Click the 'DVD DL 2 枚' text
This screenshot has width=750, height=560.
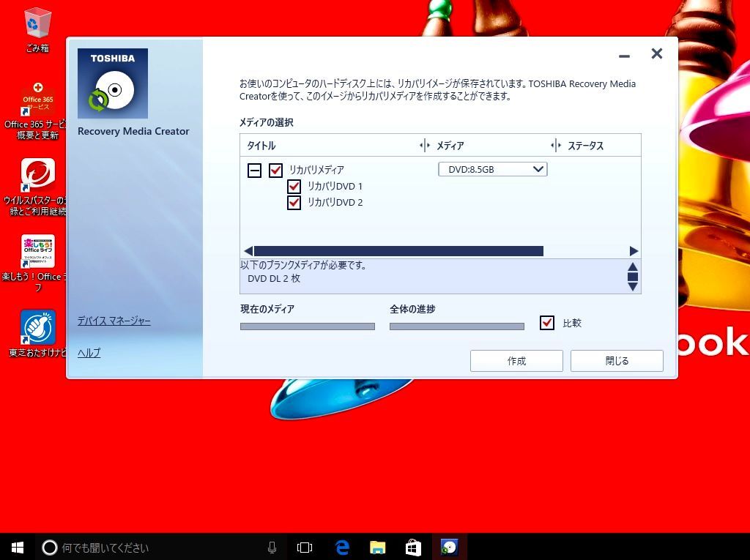tap(274, 278)
